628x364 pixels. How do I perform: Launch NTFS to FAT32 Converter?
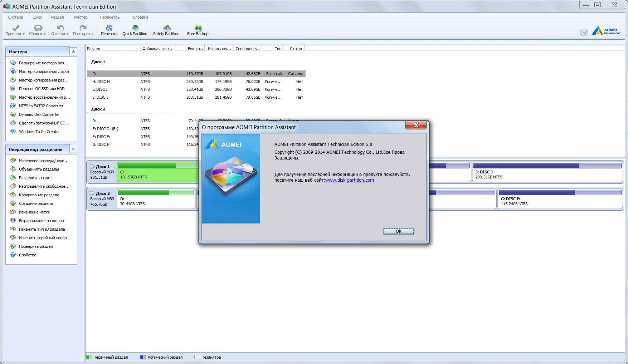36,106
